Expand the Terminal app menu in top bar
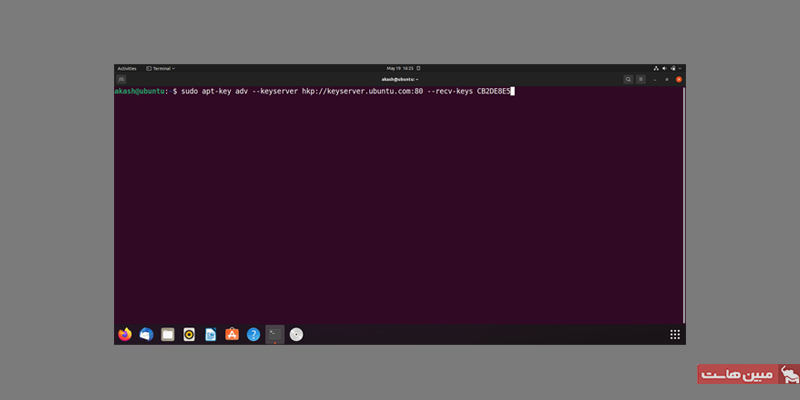The image size is (800, 400). point(160,68)
